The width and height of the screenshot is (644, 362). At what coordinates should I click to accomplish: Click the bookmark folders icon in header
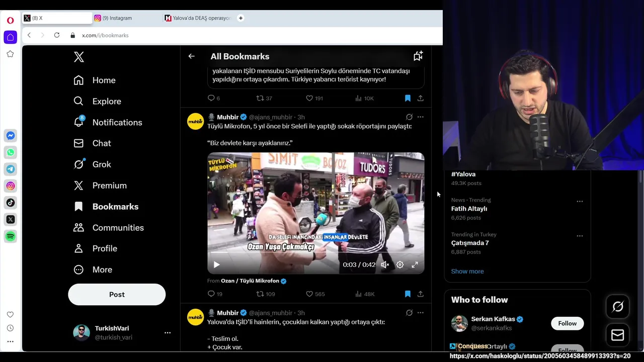[x=418, y=56]
